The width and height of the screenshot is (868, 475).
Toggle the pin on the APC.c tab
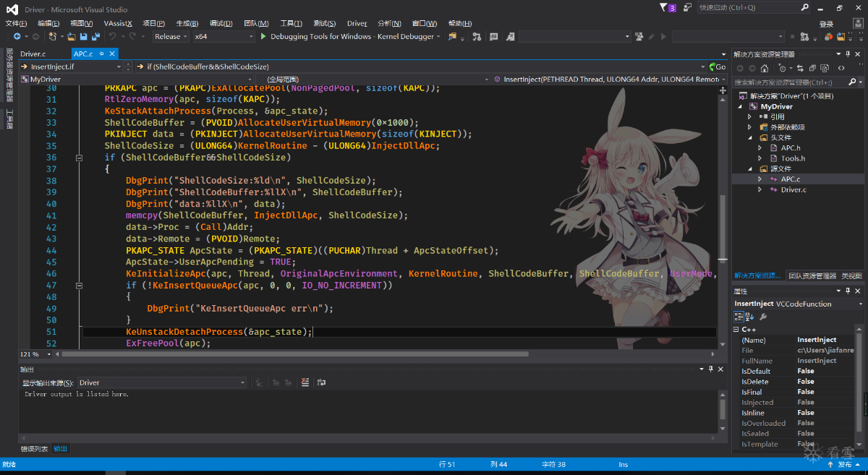click(102, 54)
